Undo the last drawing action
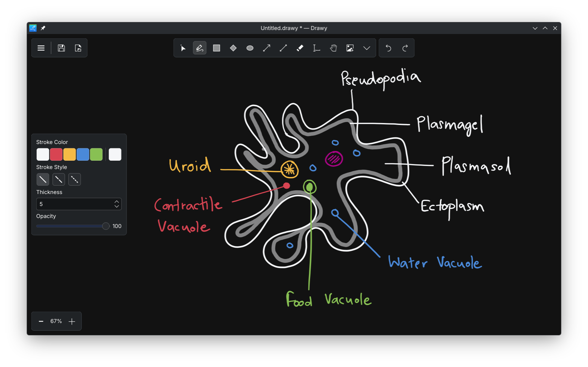588x367 pixels. (388, 48)
